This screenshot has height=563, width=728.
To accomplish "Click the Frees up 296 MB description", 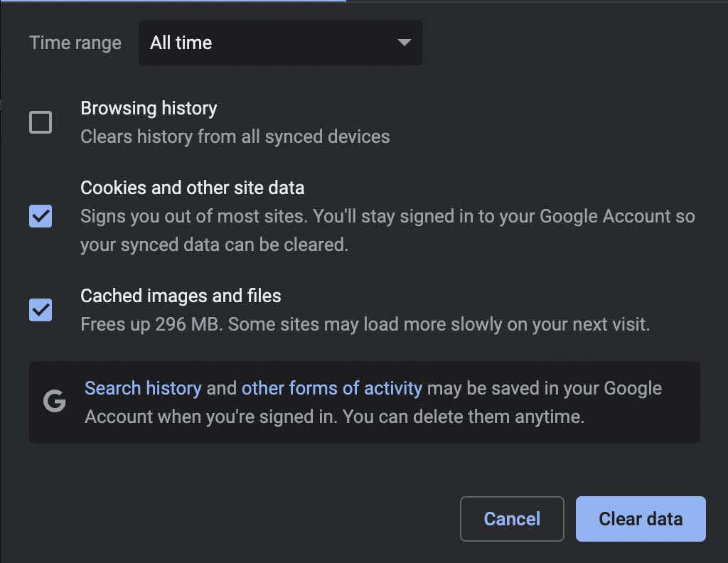I will [365, 325].
